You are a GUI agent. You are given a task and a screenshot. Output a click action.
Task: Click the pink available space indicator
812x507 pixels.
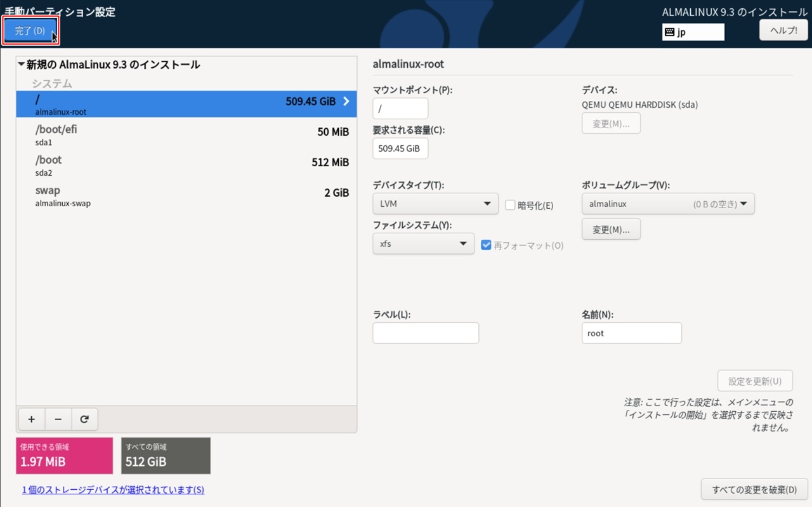[x=64, y=456]
